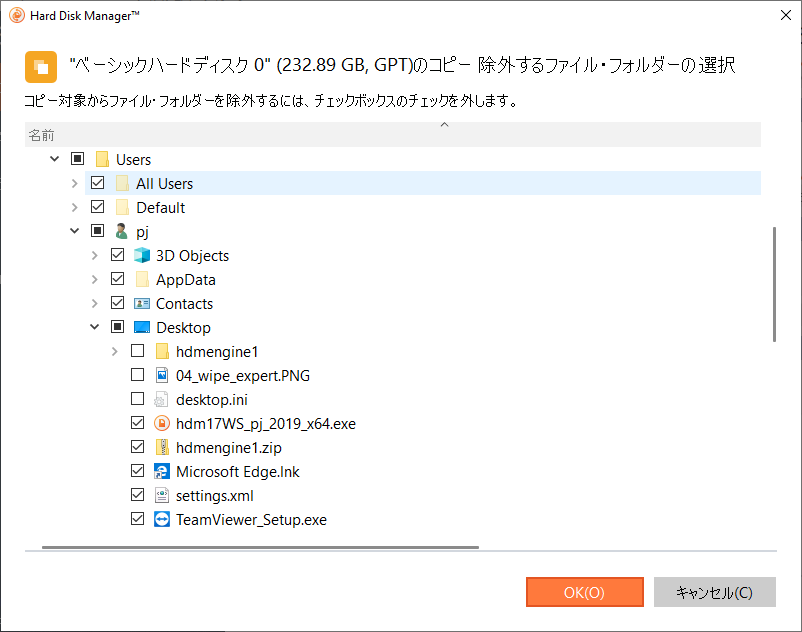Click the 04_wipe_expert.PNG image file icon
This screenshot has height=632, width=802.
(x=162, y=375)
